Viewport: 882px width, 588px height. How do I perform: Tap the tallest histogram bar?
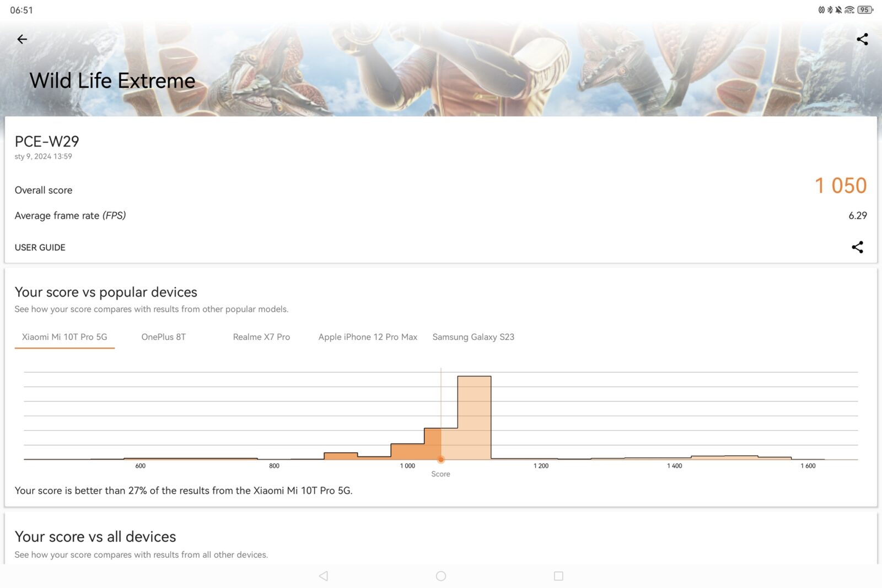point(474,418)
